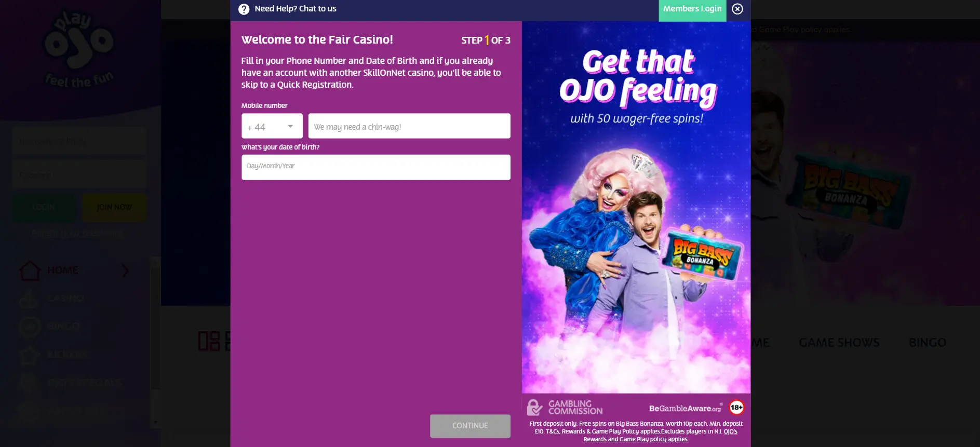The width and height of the screenshot is (980, 447).
Task: Click the Continue button
Action: 470,426
